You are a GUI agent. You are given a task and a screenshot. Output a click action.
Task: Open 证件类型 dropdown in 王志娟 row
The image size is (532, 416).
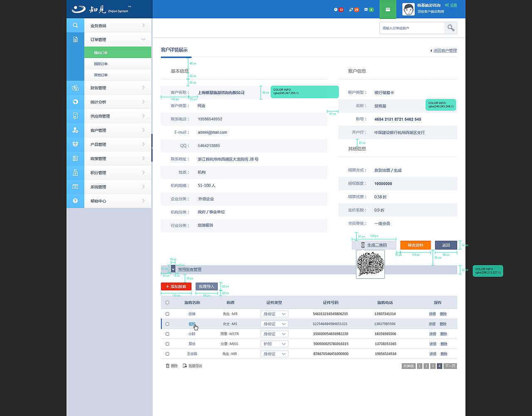(x=274, y=354)
